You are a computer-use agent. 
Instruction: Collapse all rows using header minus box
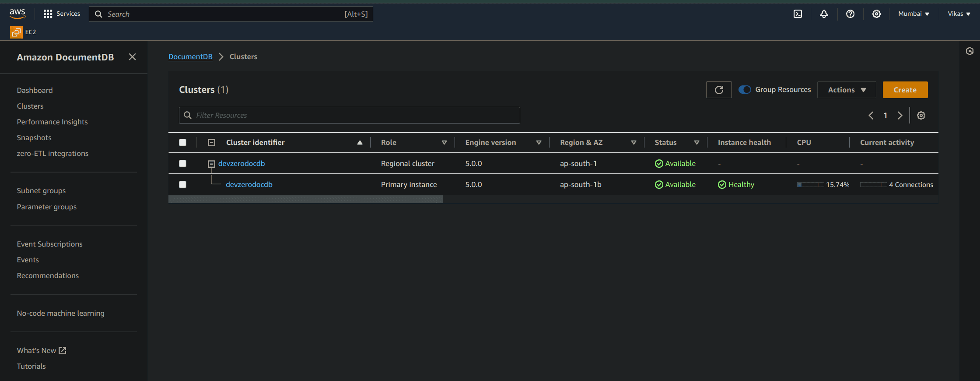(x=211, y=142)
